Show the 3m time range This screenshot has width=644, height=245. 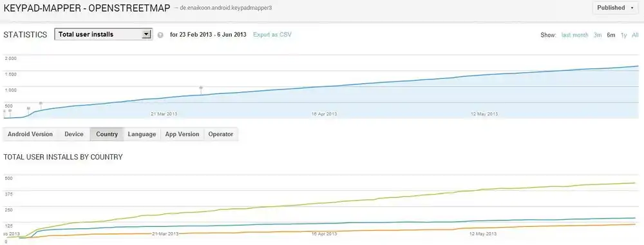pyautogui.click(x=597, y=35)
